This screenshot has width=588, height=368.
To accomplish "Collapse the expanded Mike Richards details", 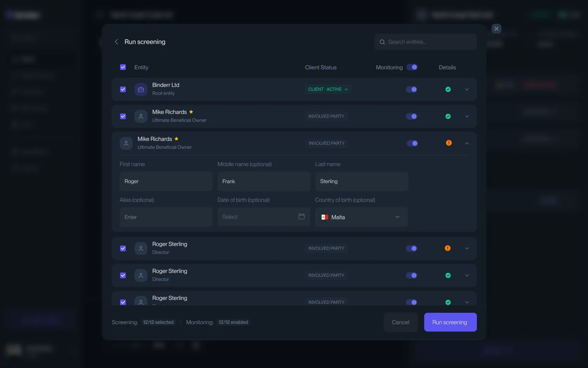I will pos(467,143).
